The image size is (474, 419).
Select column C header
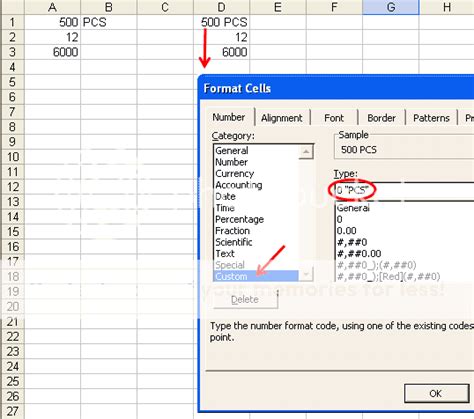coord(165,7)
